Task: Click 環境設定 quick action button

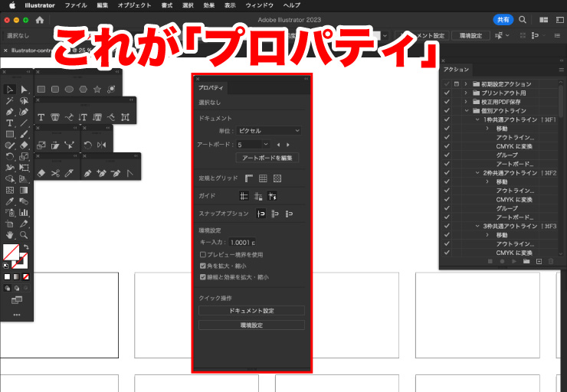Action: pos(251,325)
